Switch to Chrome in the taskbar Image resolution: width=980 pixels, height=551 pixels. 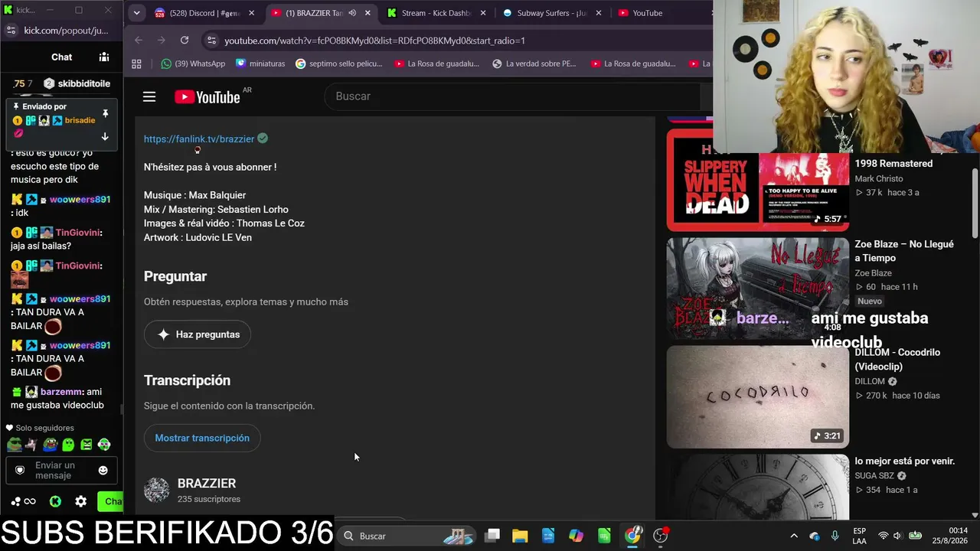632,536
